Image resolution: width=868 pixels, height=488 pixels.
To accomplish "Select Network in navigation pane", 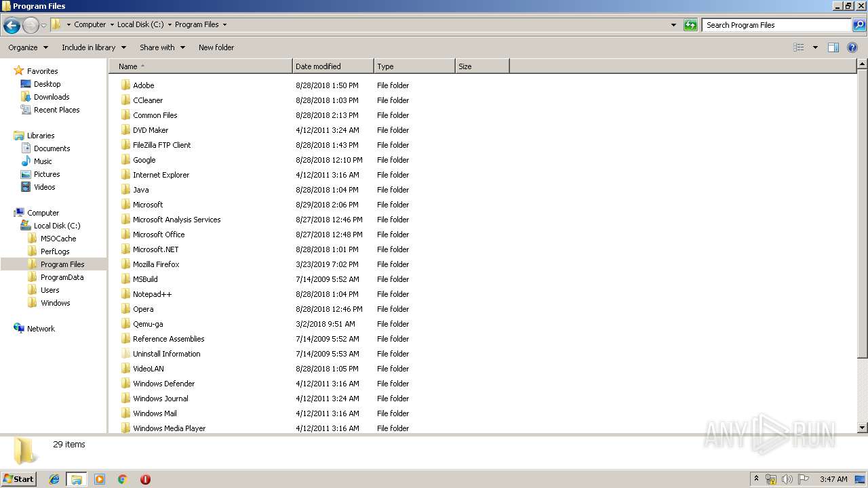I will pyautogui.click(x=41, y=329).
